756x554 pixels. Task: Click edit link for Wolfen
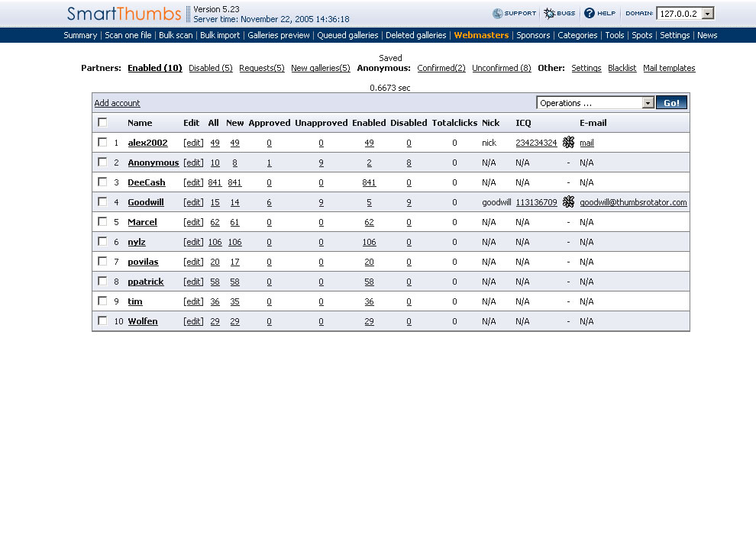tap(193, 321)
